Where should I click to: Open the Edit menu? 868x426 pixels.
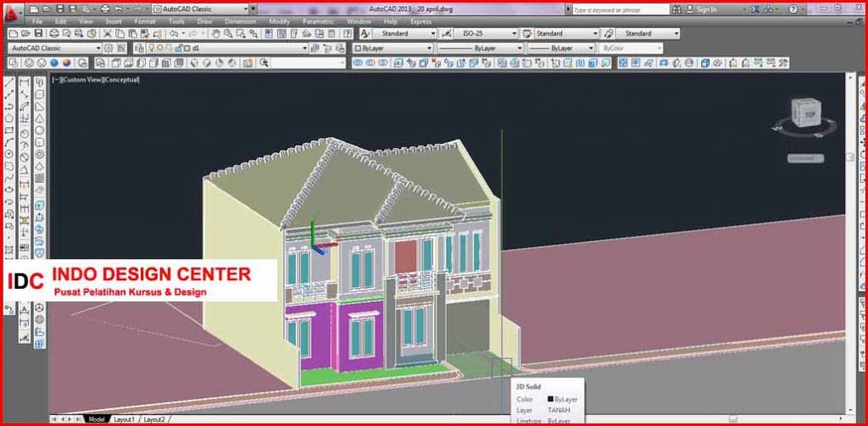point(60,21)
